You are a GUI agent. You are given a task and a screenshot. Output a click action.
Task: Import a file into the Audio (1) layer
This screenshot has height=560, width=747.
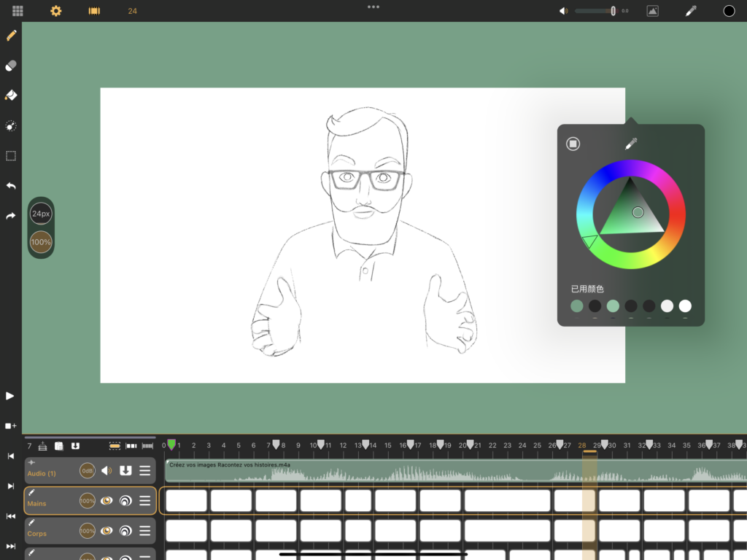pyautogui.click(x=125, y=471)
